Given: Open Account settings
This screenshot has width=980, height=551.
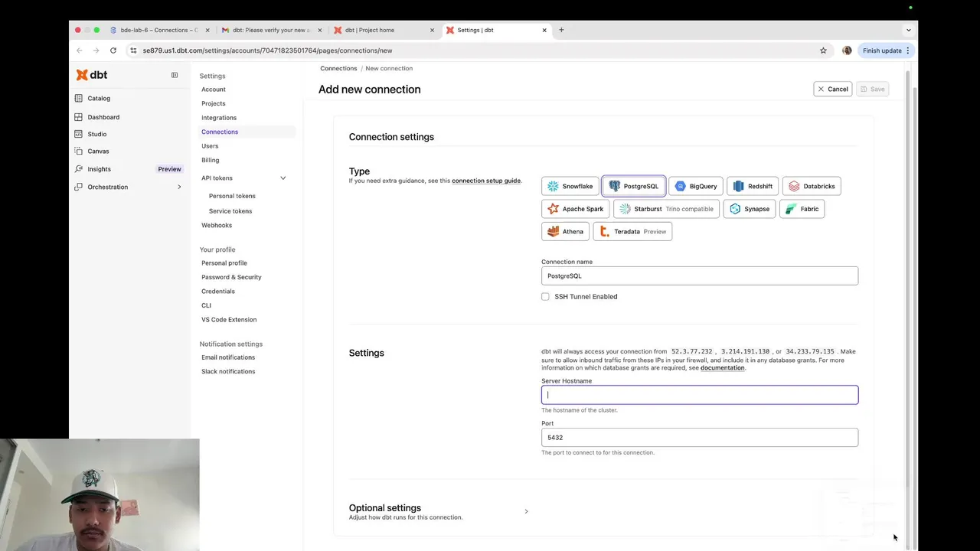Looking at the screenshot, I should (x=214, y=90).
